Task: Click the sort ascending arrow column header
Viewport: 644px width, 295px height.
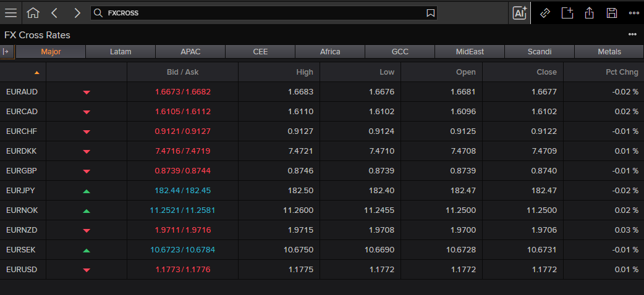Action: pyautogui.click(x=36, y=72)
